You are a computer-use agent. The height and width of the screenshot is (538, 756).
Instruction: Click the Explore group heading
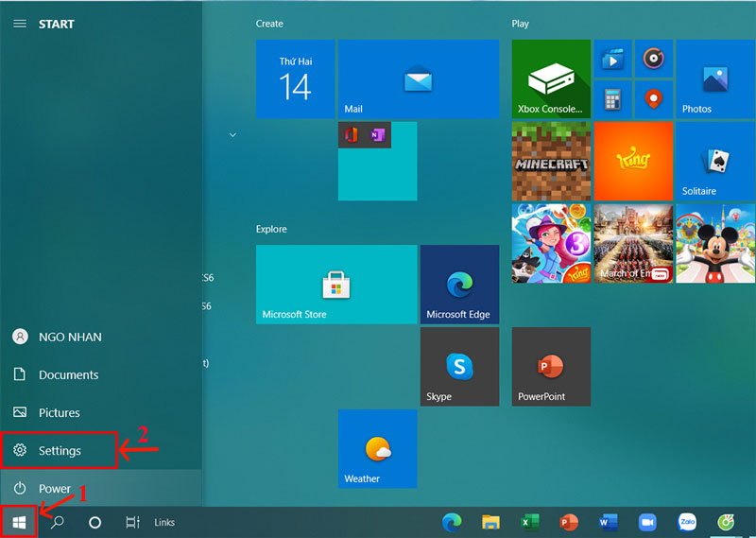(x=271, y=229)
